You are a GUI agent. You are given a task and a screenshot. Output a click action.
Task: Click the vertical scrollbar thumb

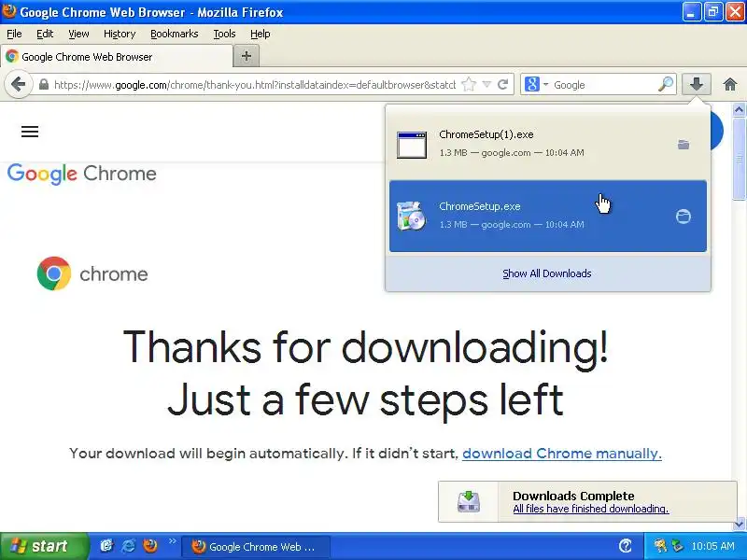coord(739,159)
